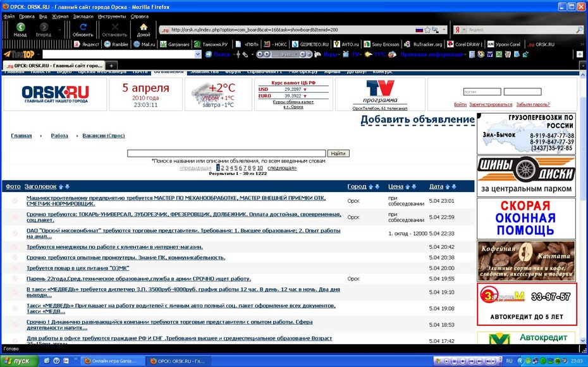Expand the address bar URL dropdown
The image size is (588, 367).
pos(444,30)
